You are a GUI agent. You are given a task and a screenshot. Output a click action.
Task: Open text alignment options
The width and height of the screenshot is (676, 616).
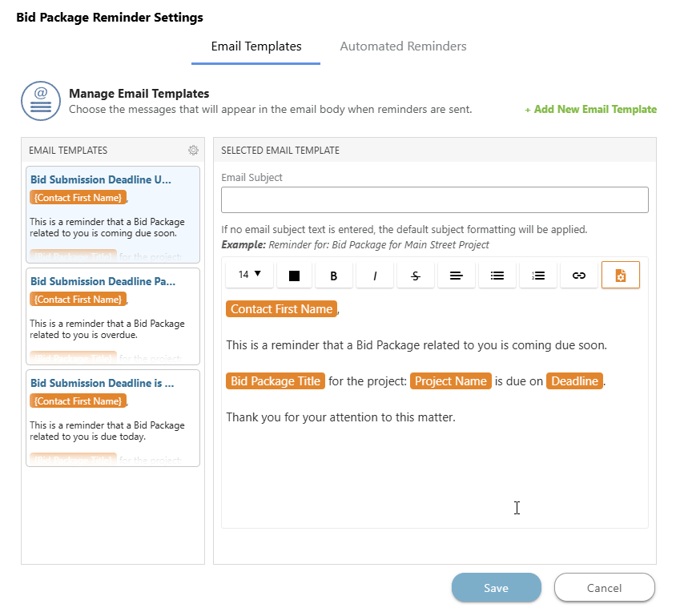point(456,276)
